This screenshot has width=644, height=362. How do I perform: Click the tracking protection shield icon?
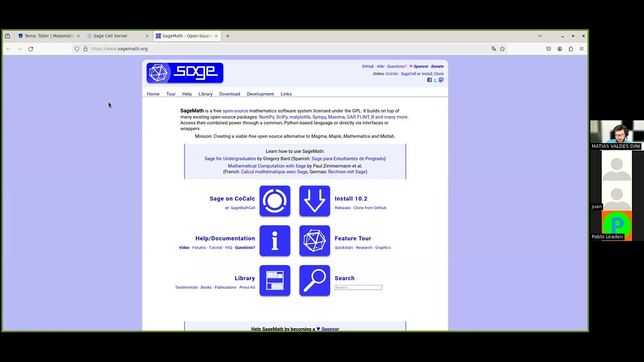pos(77,49)
